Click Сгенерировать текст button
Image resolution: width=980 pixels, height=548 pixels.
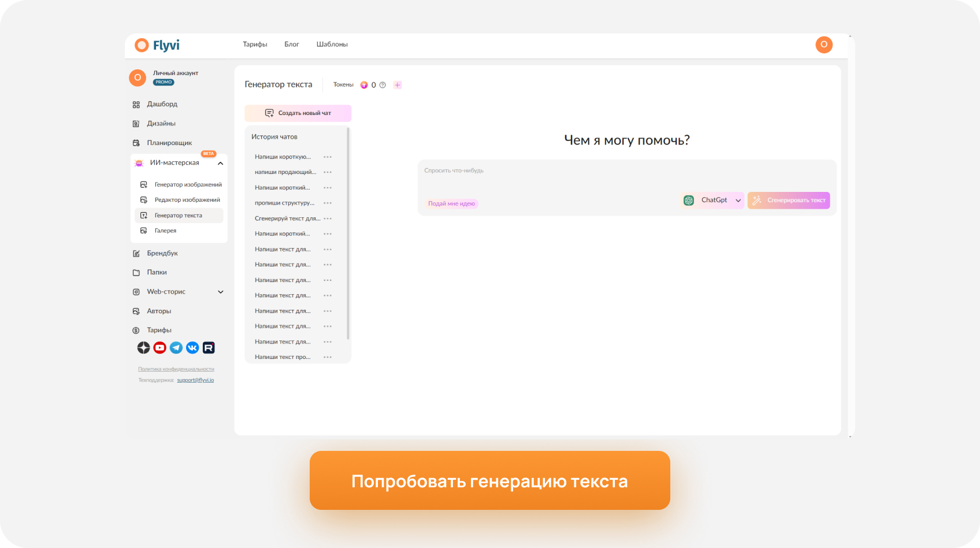click(x=789, y=200)
